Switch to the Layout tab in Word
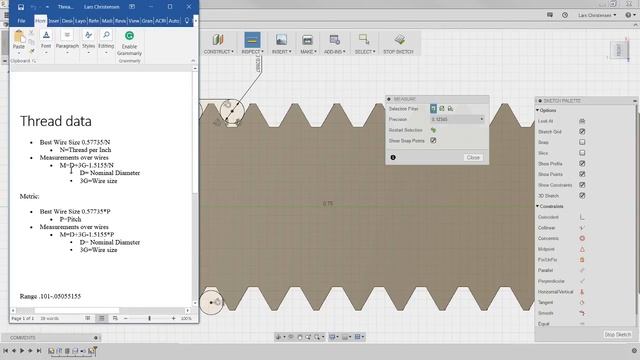Image resolution: width=640 pixels, height=360 pixels. pos(80,20)
